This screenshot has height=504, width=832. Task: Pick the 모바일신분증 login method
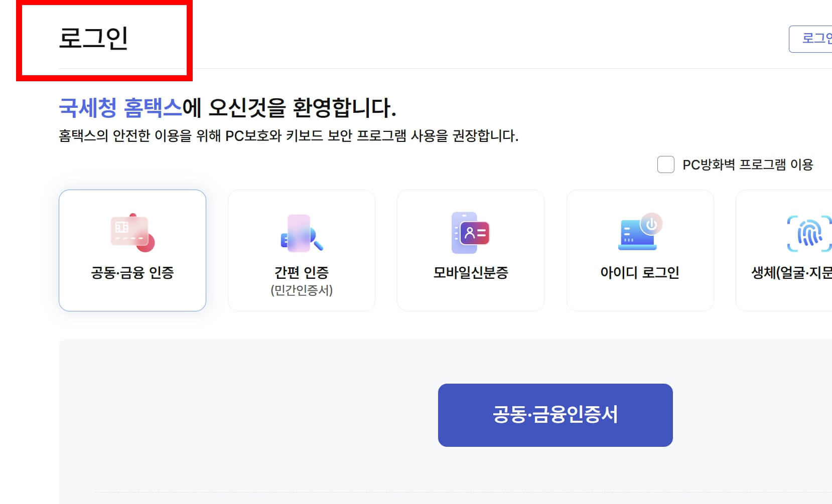471,249
